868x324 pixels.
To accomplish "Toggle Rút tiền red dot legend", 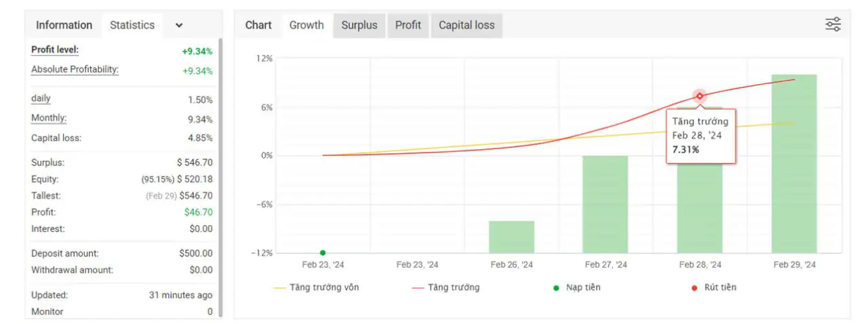I will pos(714,287).
